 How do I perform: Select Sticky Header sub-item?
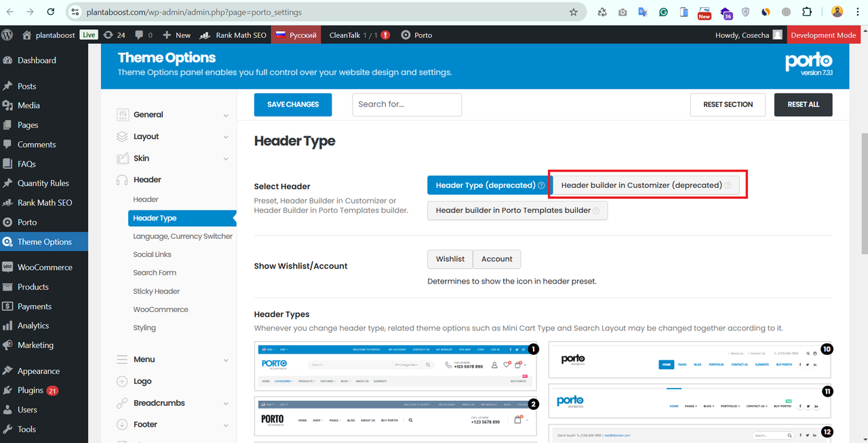pyautogui.click(x=157, y=291)
